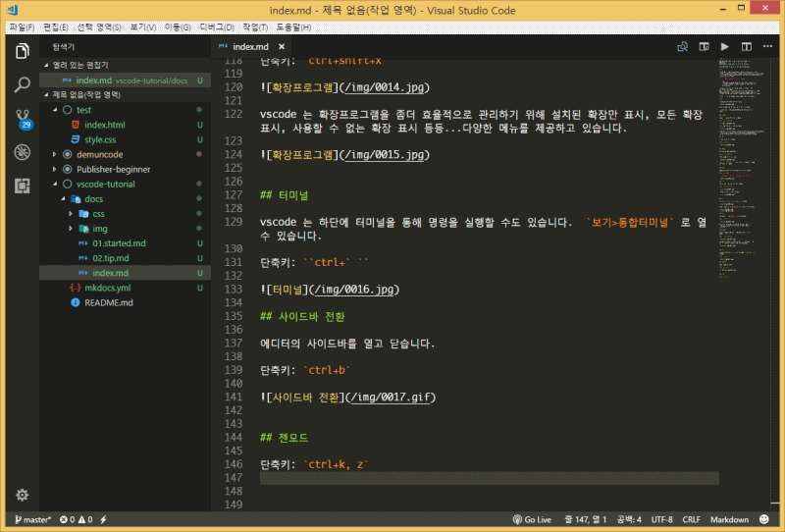
Task: Start Go Live server from status bar
Action: coord(532,519)
